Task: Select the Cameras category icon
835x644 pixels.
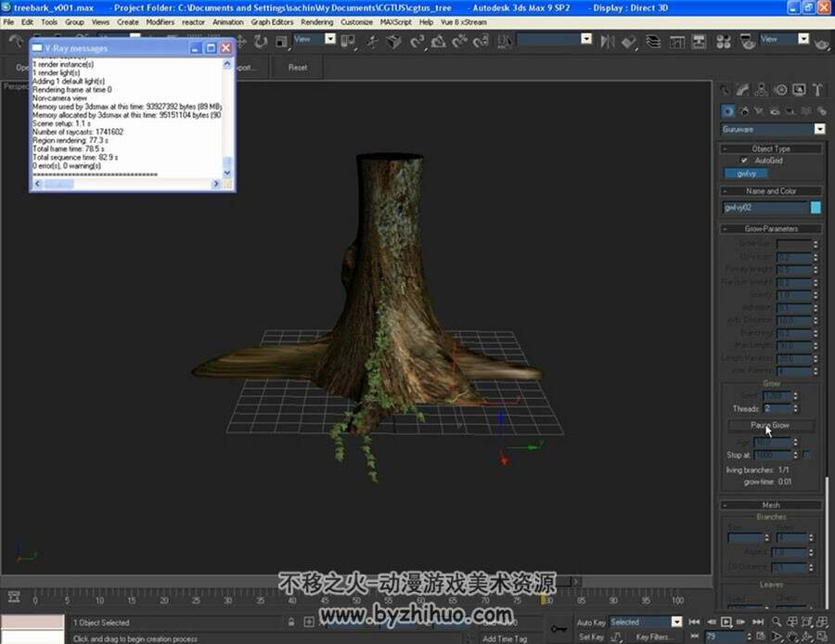Action: pos(775,110)
